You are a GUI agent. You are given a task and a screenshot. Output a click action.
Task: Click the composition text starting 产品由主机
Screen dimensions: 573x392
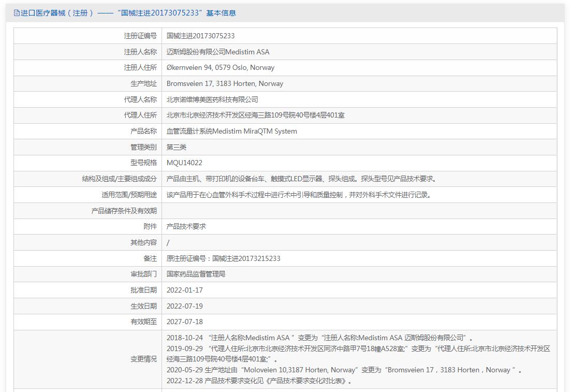pos(301,179)
